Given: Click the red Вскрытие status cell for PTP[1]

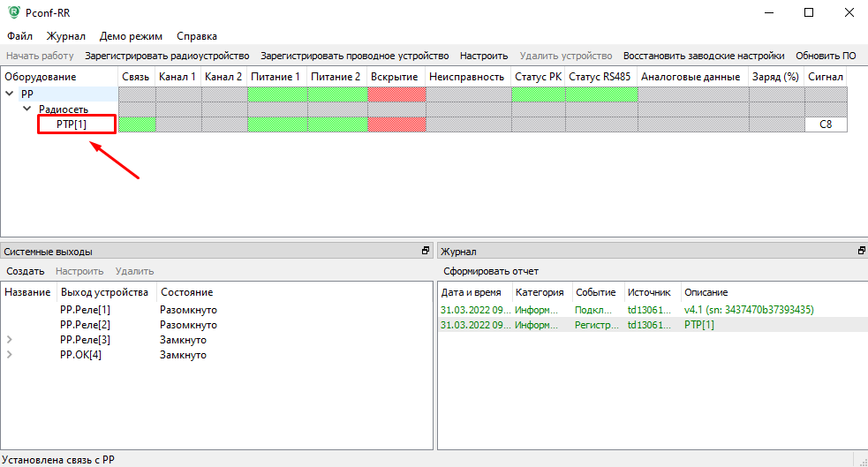Looking at the screenshot, I should [396, 124].
